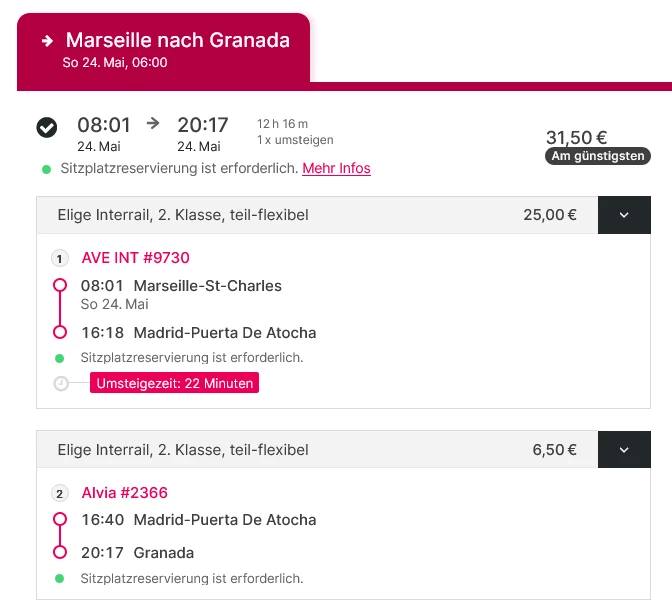Click the Marseille-St-Charles departure stop marker
The height and width of the screenshot is (614, 672).
59,286
